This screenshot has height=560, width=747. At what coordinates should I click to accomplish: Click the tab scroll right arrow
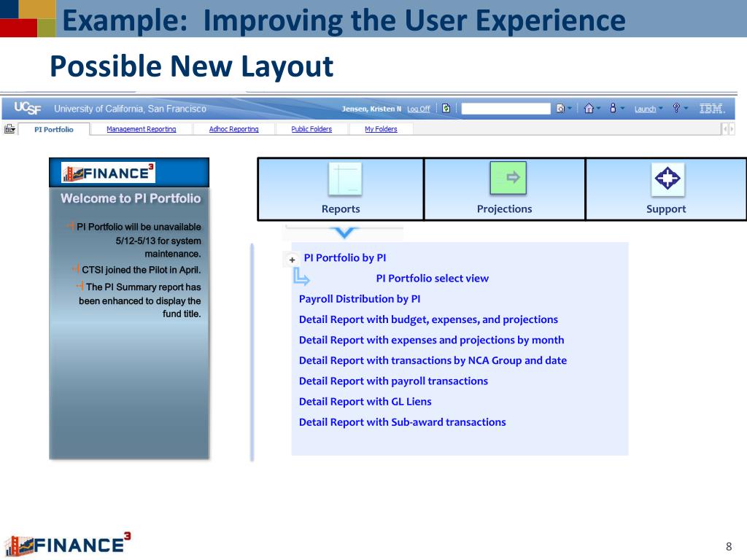[x=732, y=128]
